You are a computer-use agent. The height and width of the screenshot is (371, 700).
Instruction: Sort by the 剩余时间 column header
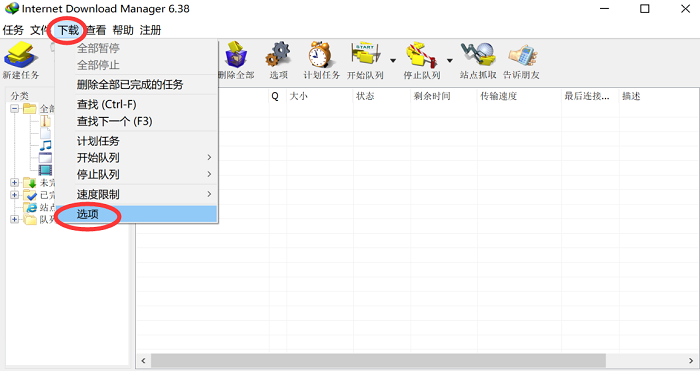tap(444, 96)
